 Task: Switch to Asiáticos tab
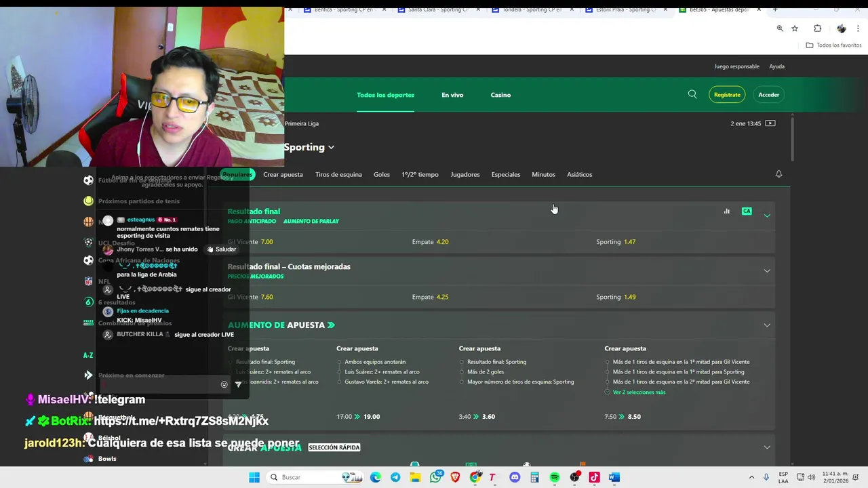coord(580,174)
